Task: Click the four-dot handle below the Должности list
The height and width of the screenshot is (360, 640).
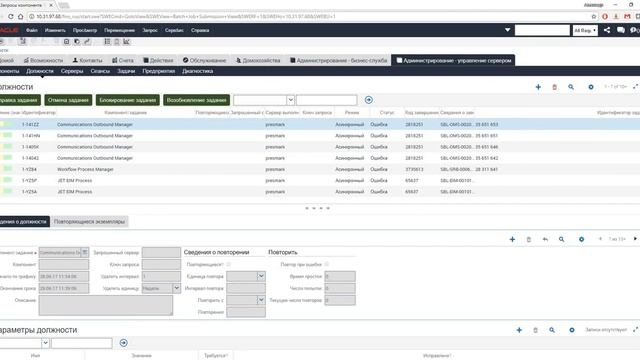Action: [317, 208]
